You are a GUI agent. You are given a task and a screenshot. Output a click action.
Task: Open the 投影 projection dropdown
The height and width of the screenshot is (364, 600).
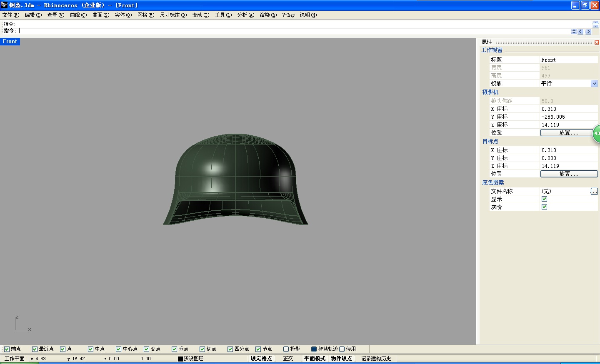click(x=594, y=84)
